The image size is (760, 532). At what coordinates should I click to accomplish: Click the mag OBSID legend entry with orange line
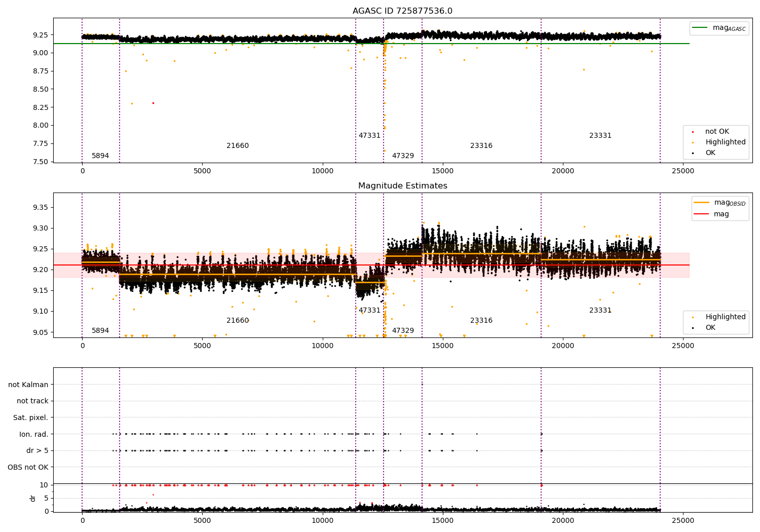tap(720, 203)
